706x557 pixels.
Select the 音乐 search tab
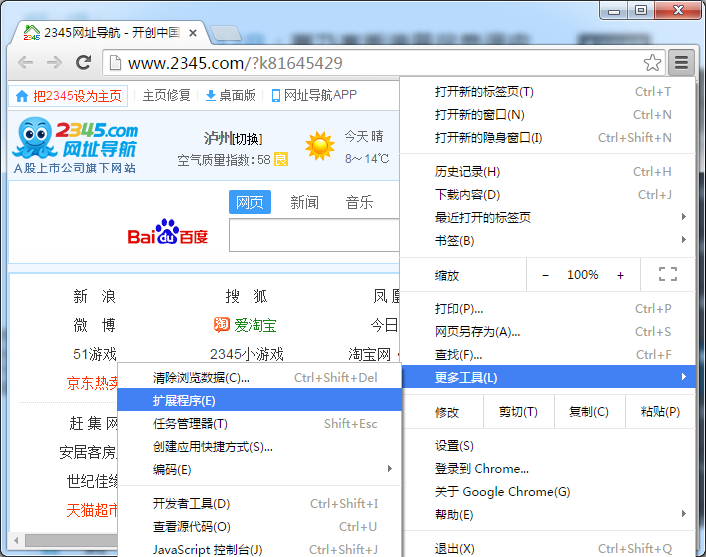pos(359,202)
